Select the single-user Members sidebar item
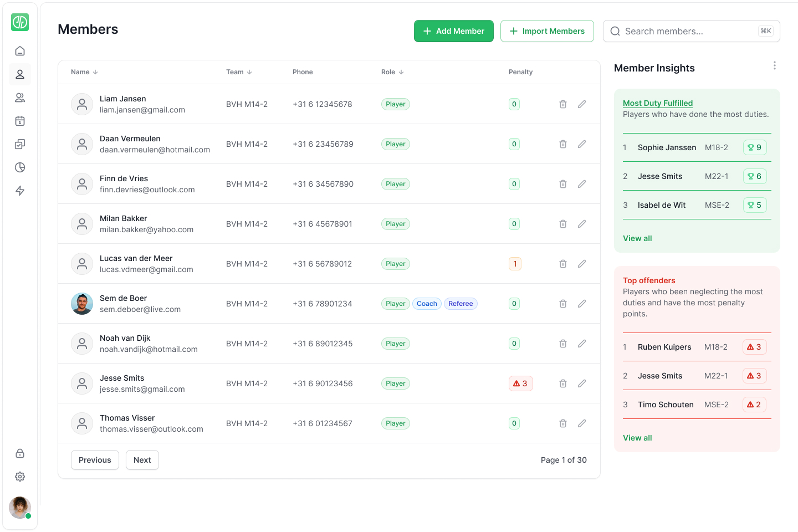The height and width of the screenshot is (532, 798). click(x=20, y=74)
